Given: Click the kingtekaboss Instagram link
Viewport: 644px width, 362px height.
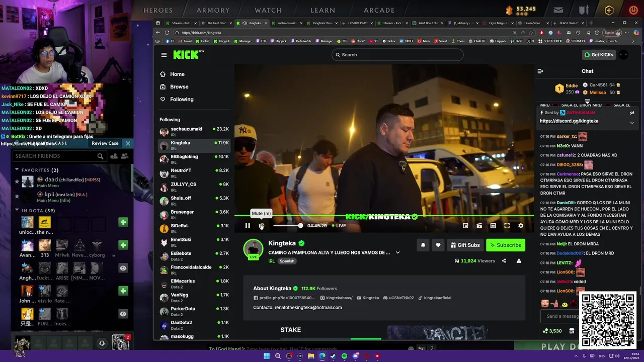Looking at the screenshot, I should pos(336,298).
